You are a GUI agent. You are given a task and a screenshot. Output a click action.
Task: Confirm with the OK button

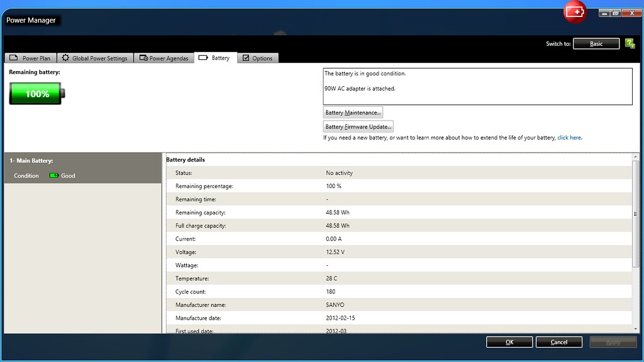(509, 342)
